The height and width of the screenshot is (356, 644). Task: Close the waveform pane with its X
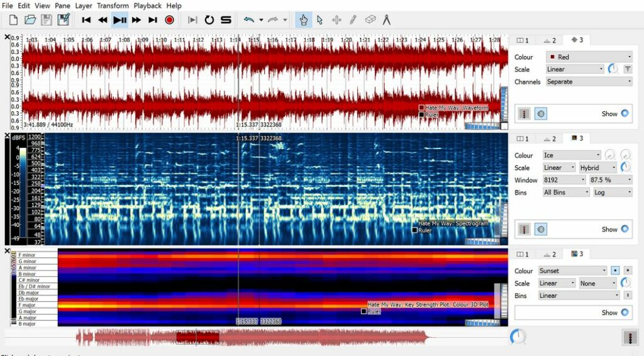point(7,37)
